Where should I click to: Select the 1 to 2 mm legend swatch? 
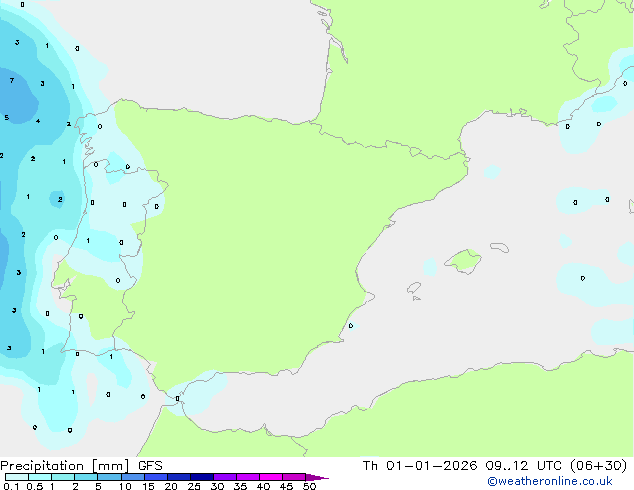point(63,477)
